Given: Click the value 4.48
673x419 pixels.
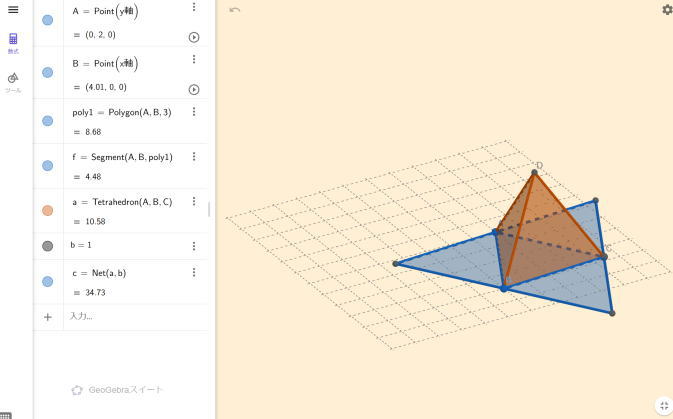Looking at the screenshot, I should coord(93,176).
